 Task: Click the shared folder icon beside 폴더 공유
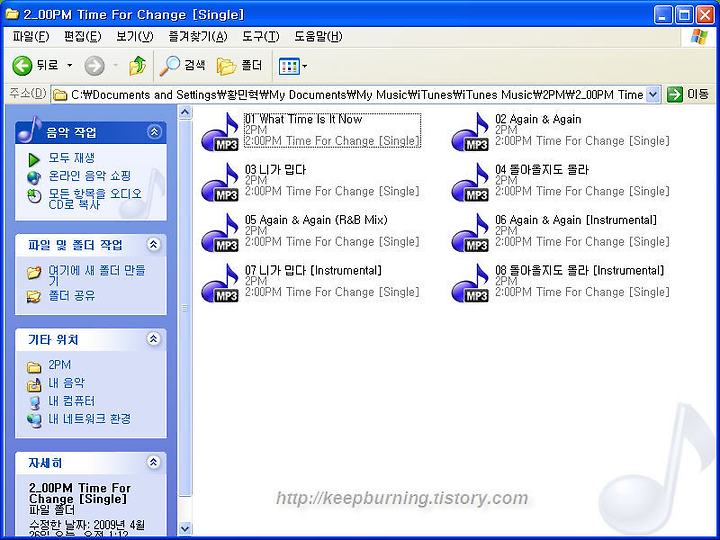click(x=34, y=297)
